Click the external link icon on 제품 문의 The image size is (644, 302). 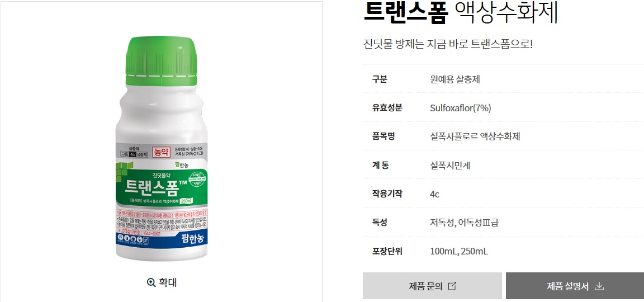[452, 286]
